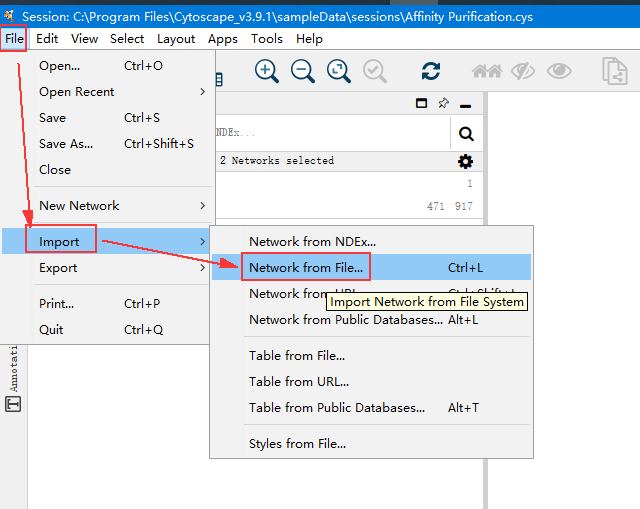Click the share document toolbar icon
Image resolution: width=640 pixels, height=509 pixels.
(613, 70)
